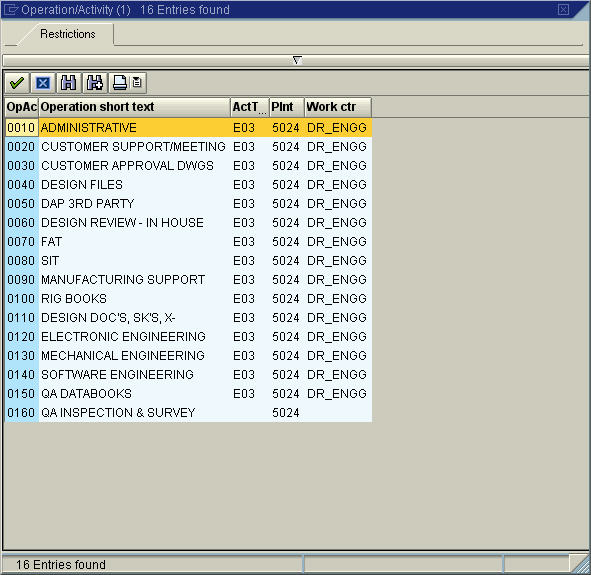This screenshot has width=591, height=575.
Task: Click ActT column header
Action: click(250, 107)
